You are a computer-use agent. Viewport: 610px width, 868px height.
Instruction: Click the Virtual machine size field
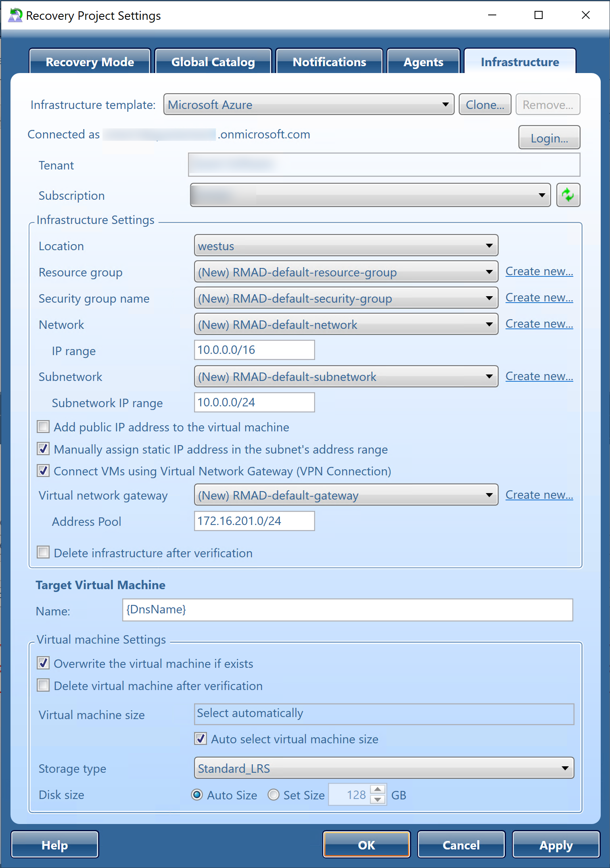384,714
